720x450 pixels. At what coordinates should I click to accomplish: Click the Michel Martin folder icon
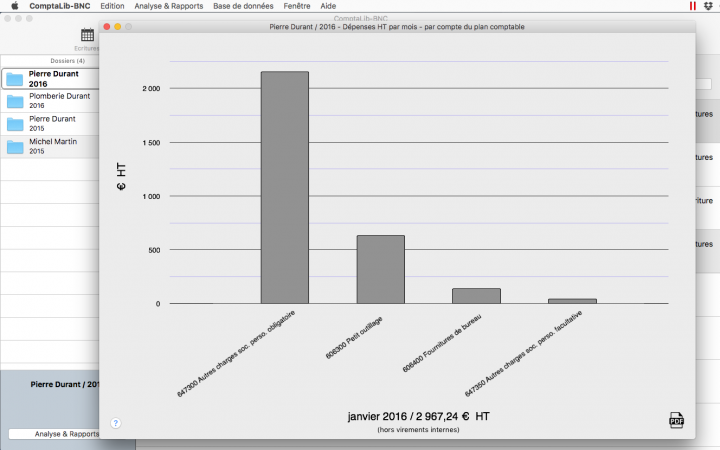[x=15, y=147]
